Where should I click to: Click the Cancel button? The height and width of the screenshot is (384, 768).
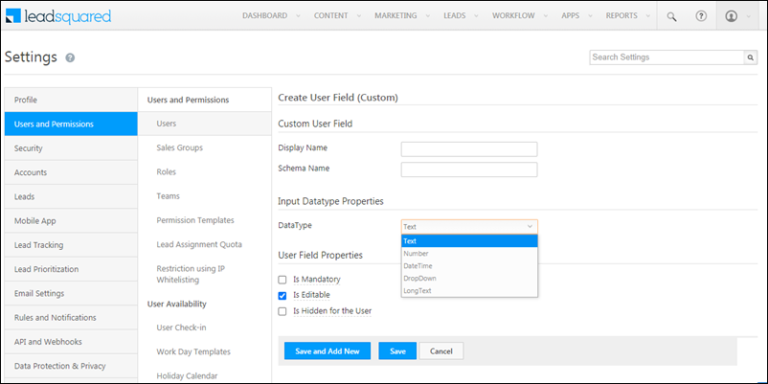(x=441, y=351)
